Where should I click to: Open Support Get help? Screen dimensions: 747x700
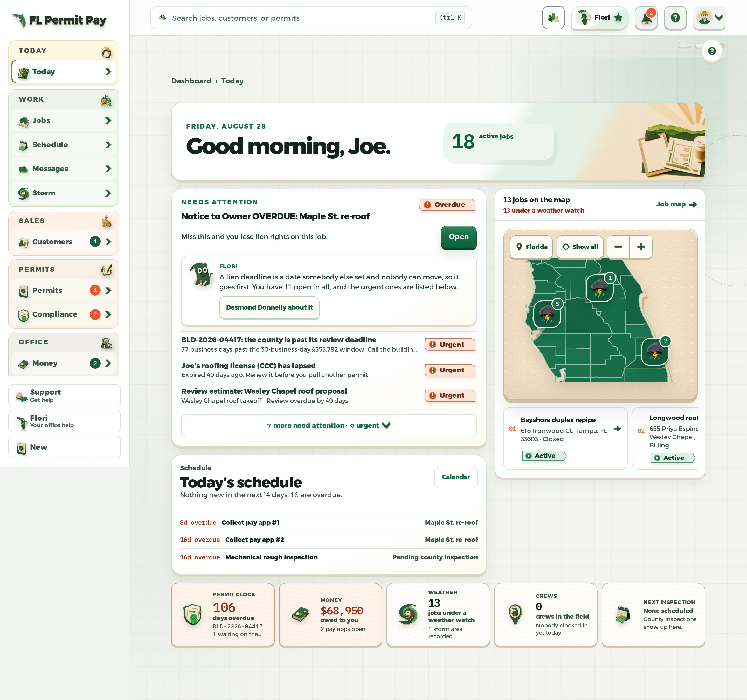point(64,395)
